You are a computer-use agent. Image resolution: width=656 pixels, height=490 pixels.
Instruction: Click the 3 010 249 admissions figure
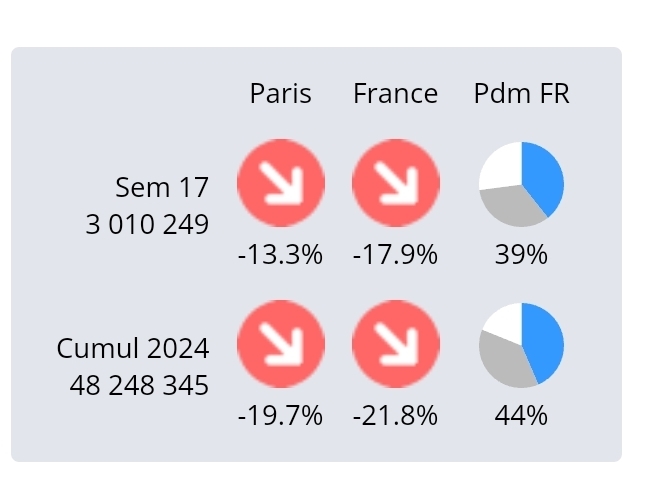(x=148, y=224)
